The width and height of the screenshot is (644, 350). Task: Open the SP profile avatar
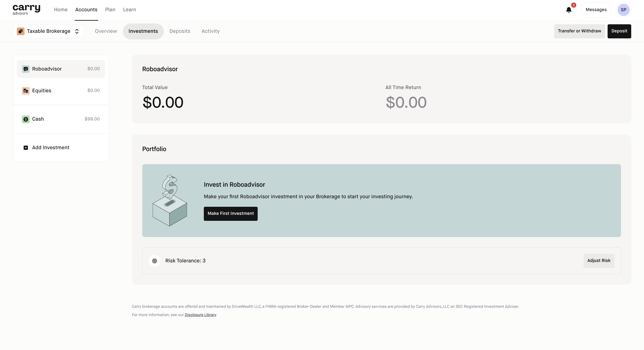(x=623, y=10)
